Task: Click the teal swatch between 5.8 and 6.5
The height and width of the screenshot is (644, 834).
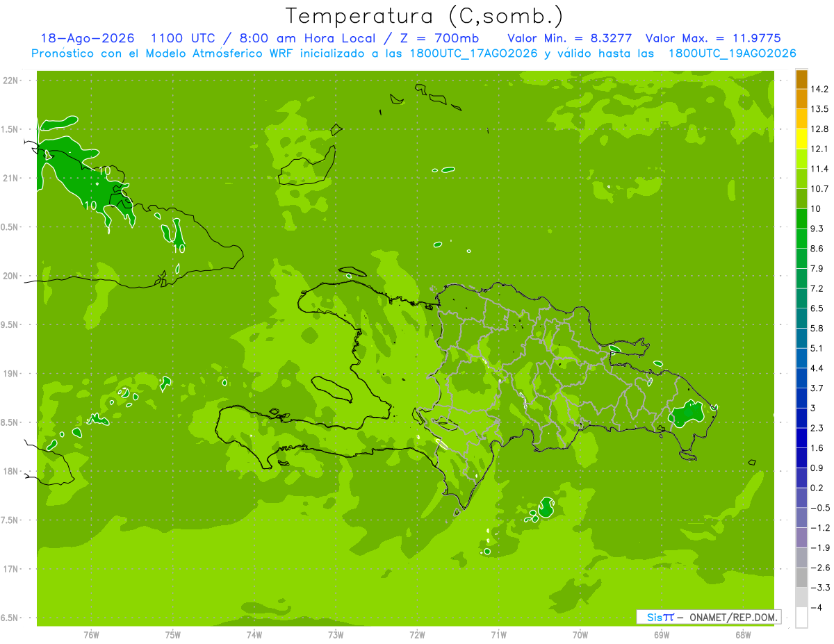Action: (x=801, y=318)
